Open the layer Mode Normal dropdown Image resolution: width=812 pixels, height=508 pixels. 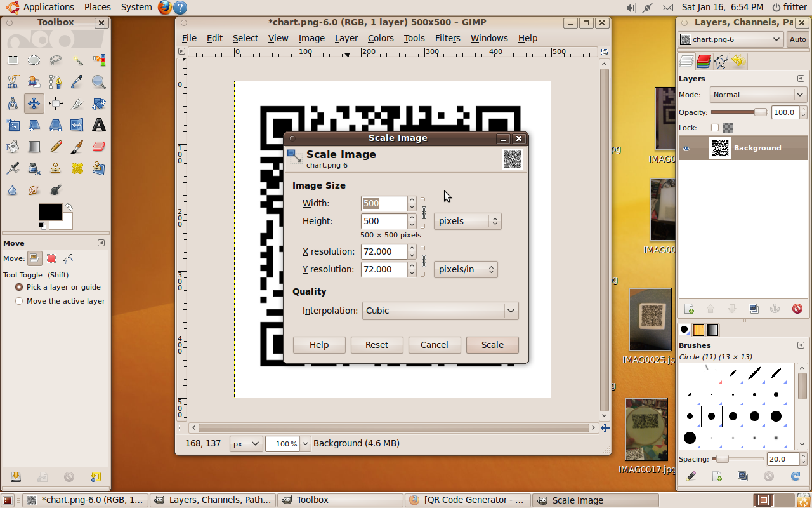pos(758,95)
